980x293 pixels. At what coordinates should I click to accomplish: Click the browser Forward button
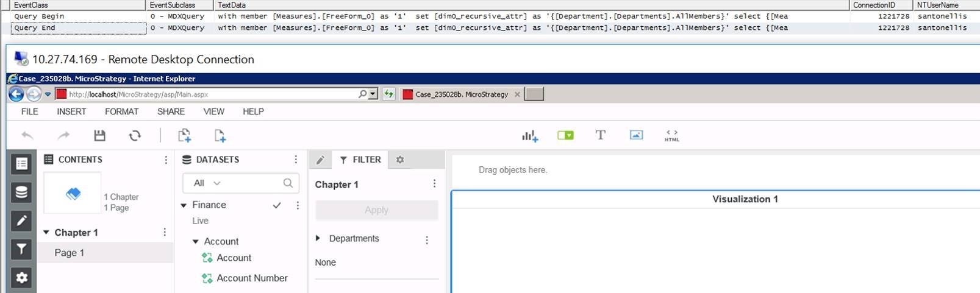[x=34, y=94]
